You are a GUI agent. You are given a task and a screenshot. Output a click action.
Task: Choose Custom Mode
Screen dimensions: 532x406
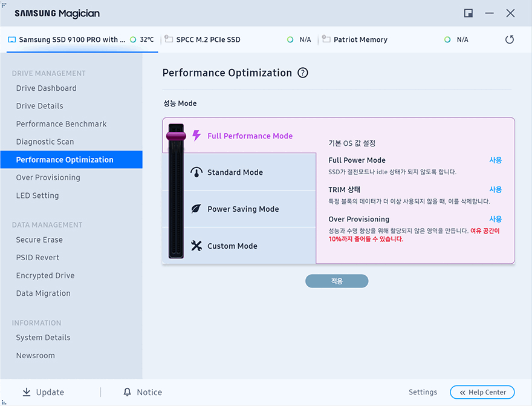click(x=232, y=246)
